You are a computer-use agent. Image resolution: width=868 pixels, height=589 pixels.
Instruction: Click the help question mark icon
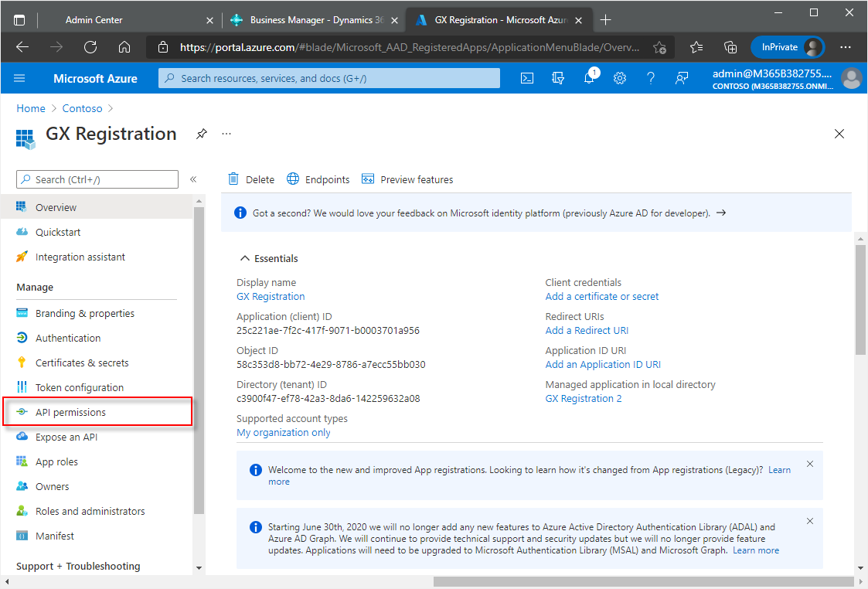pyautogui.click(x=650, y=78)
